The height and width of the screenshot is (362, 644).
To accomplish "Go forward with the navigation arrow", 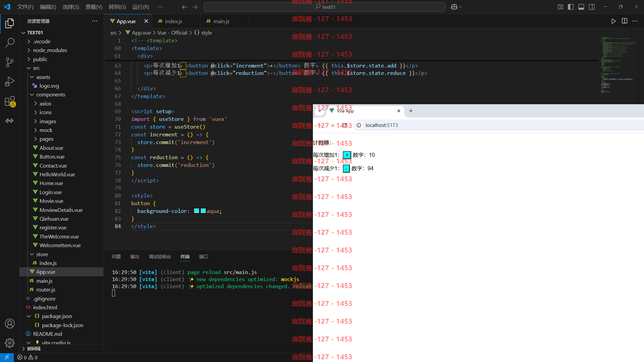I will pyautogui.click(x=195, y=7).
